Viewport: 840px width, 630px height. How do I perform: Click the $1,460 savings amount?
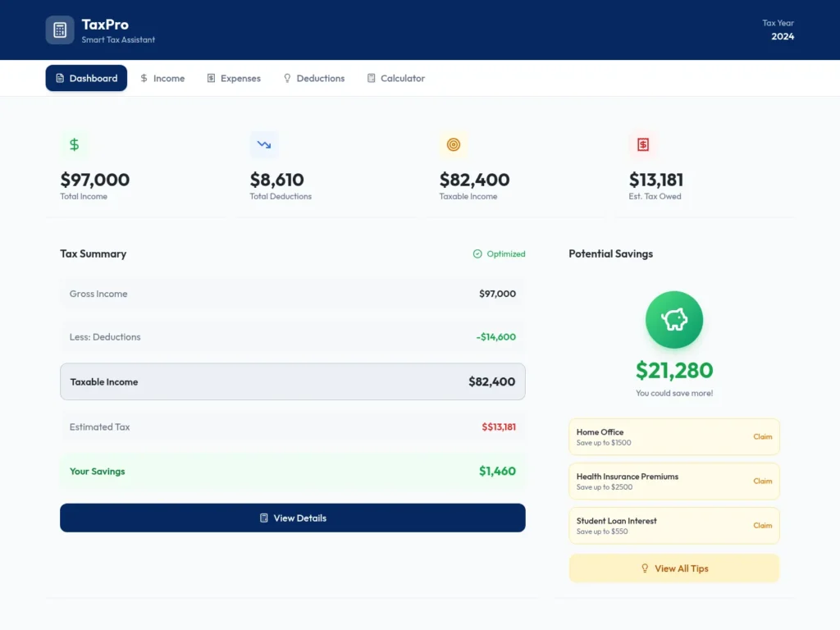pyautogui.click(x=498, y=471)
